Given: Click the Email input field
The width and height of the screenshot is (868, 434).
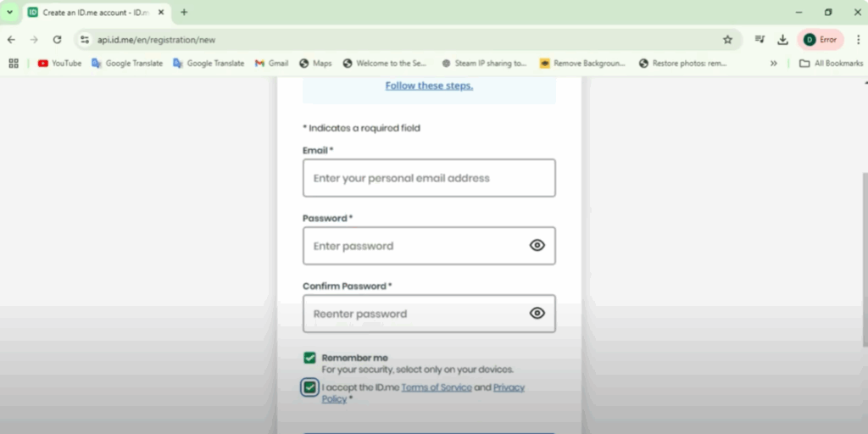Looking at the screenshot, I should coord(429,178).
